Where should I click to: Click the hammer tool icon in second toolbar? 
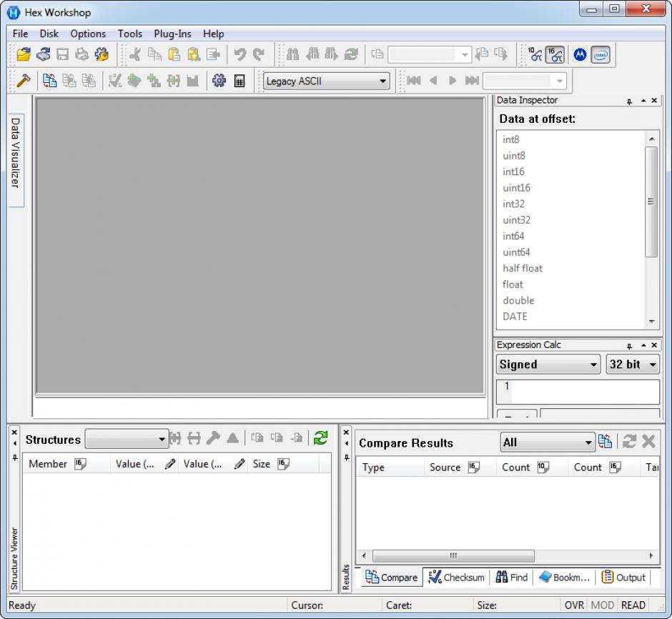pyautogui.click(x=23, y=81)
